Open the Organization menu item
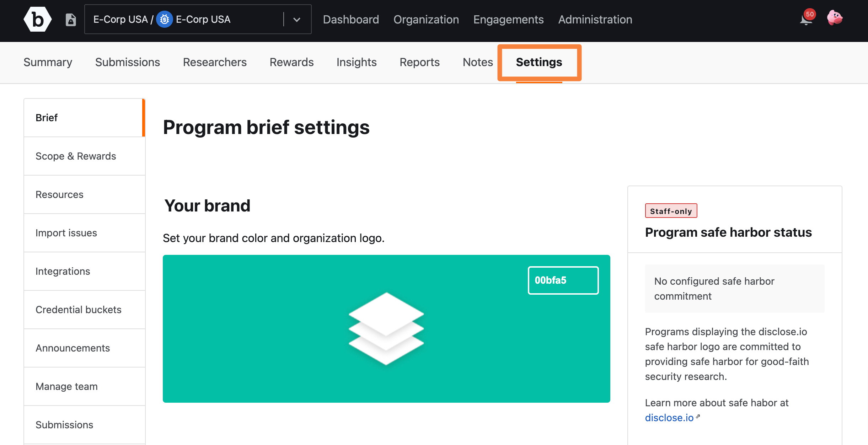Image resolution: width=868 pixels, height=445 pixels. coord(426,20)
